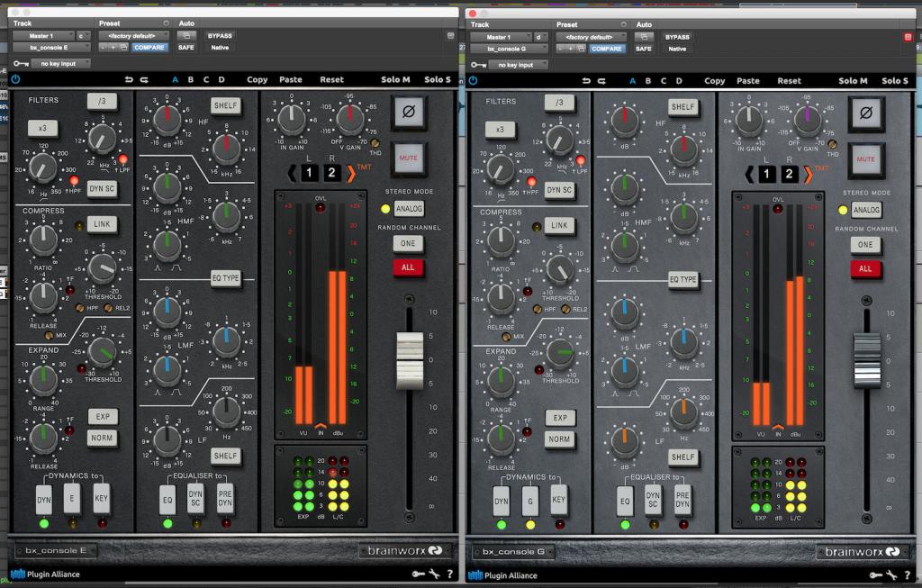This screenshot has height=588, width=922.
Task: Click Solo M in bx_console E toolbar
Action: pos(396,79)
